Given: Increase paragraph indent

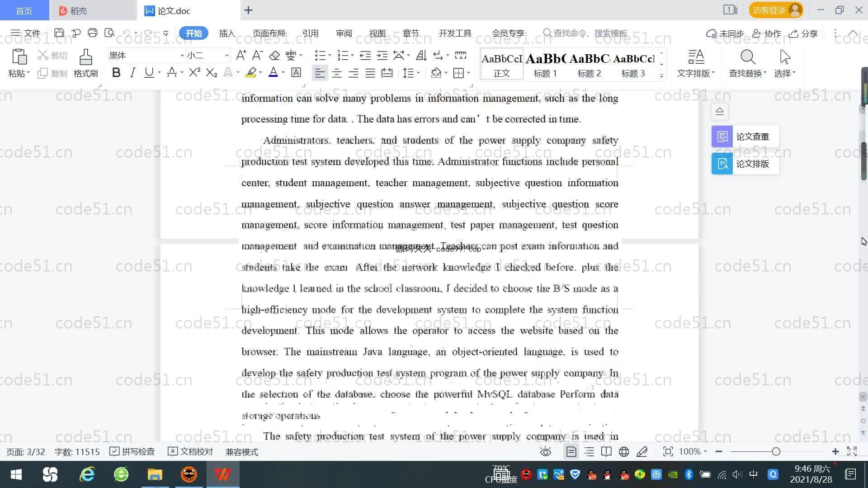Looking at the screenshot, I should coord(382,56).
